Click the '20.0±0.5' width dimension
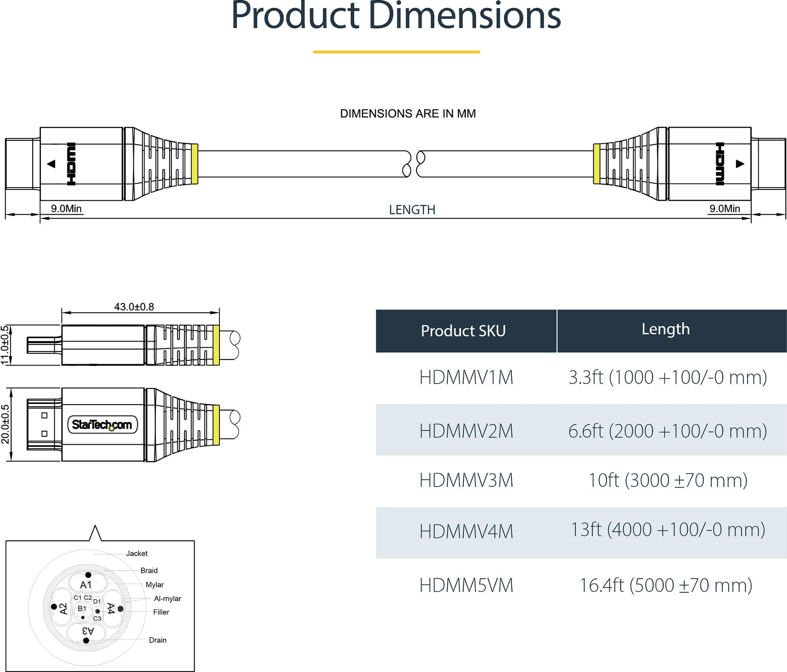Viewport: 787px width, 672px height. click(5, 424)
